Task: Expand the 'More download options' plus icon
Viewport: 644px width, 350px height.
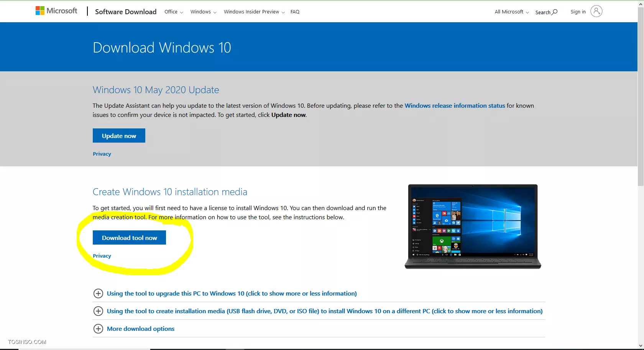Action: coord(98,329)
